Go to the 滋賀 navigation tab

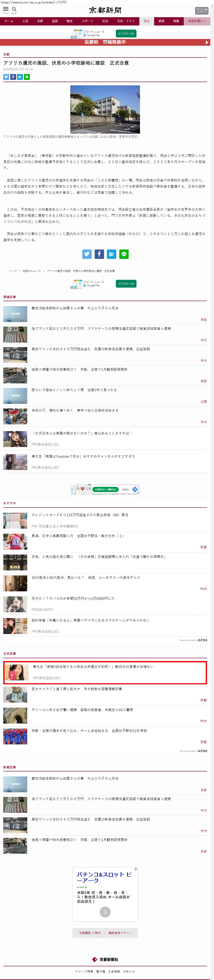[x=55, y=21]
